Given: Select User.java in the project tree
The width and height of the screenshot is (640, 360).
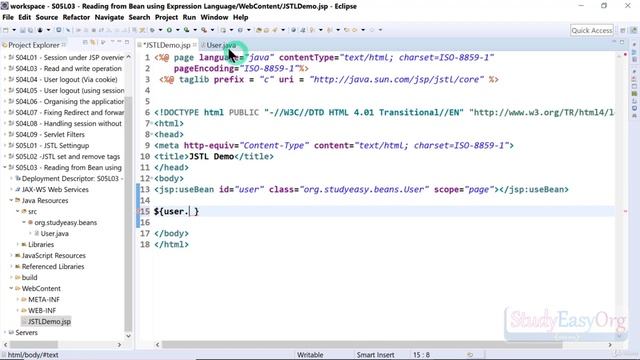Looking at the screenshot, I should coord(55,233).
